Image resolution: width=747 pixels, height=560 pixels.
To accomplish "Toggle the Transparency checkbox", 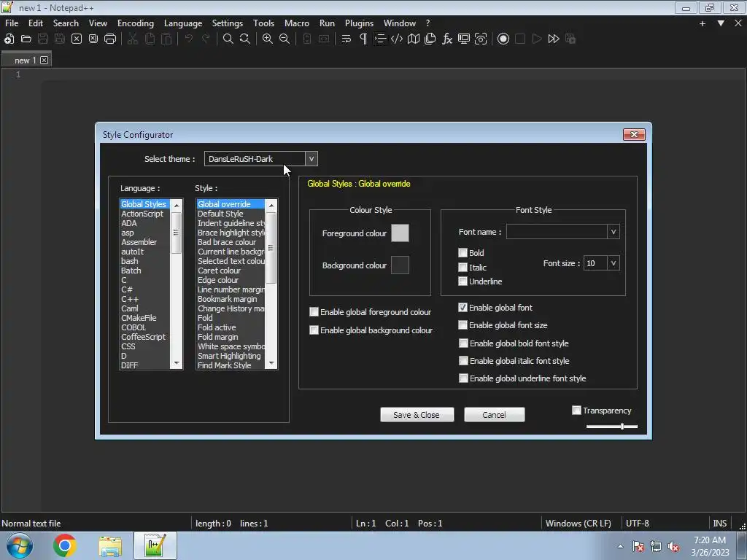I will pos(576,410).
